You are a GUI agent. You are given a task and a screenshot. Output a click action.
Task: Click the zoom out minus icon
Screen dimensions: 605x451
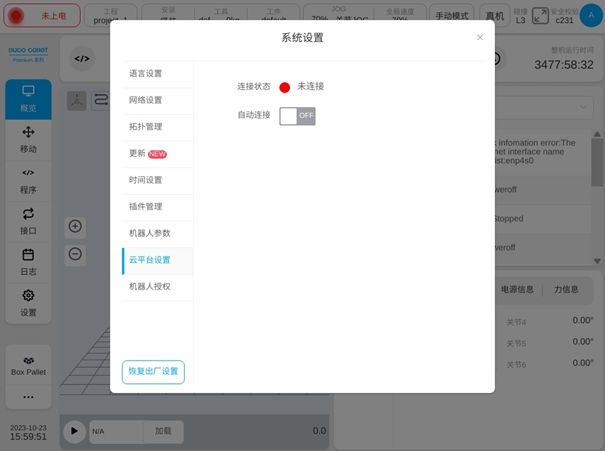75,253
